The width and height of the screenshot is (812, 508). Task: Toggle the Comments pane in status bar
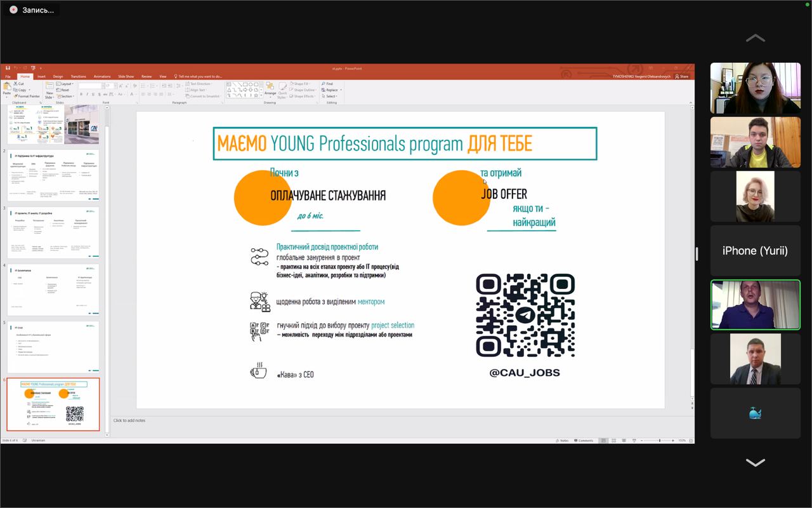584,440
